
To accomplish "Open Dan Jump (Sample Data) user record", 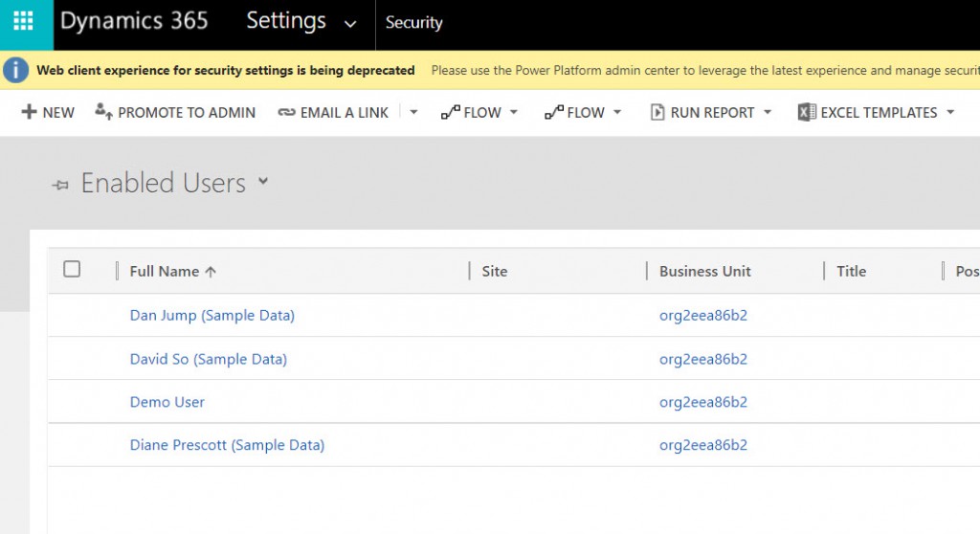I will click(x=212, y=315).
